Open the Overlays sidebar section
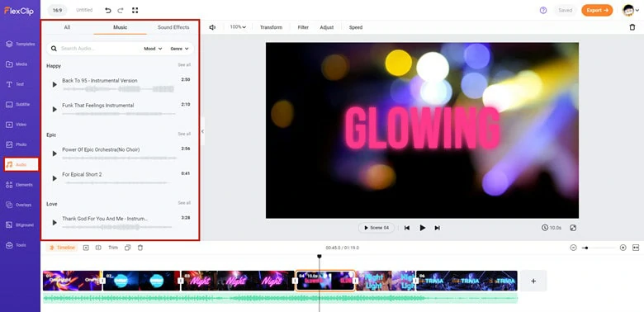Screen dimensions: 644x312 (18, 205)
